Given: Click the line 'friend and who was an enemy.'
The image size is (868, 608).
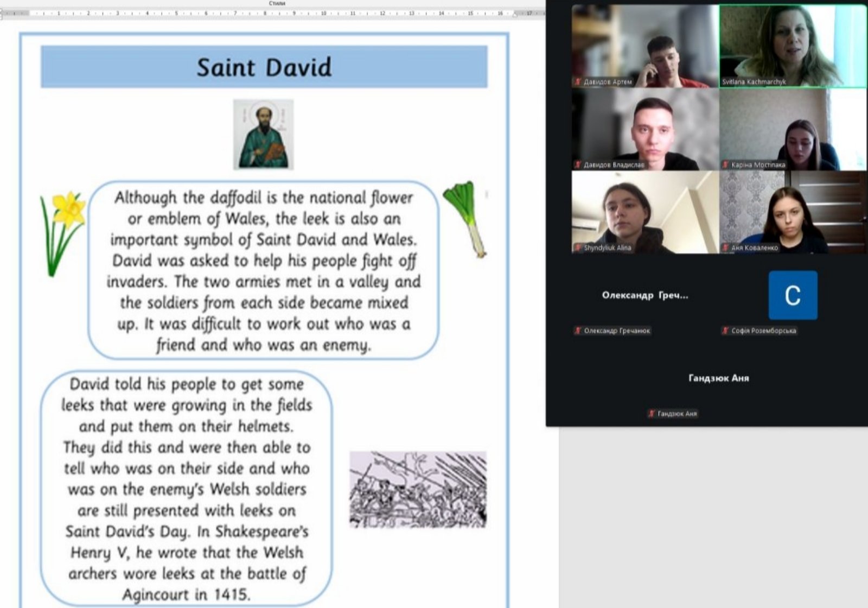Looking at the screenshot, I should 264,345.
